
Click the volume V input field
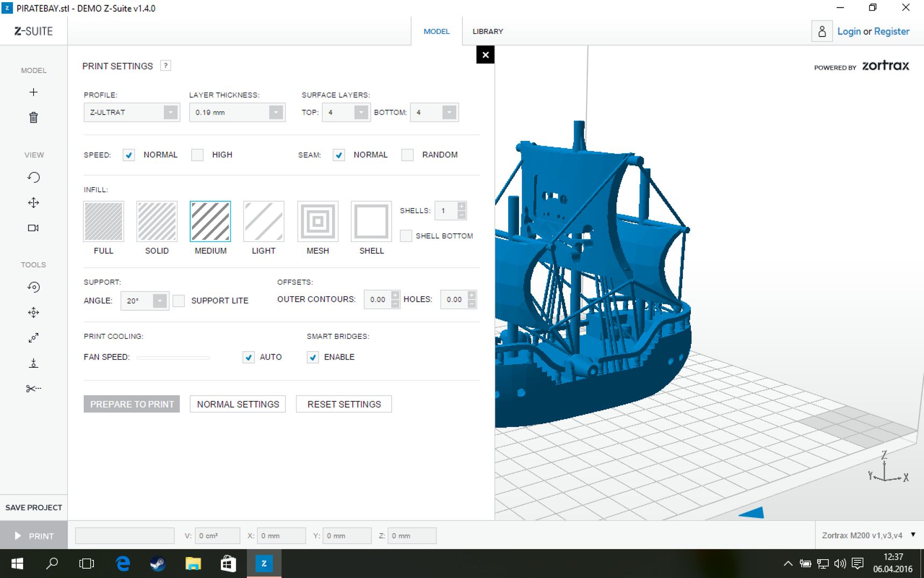point(218,536)
